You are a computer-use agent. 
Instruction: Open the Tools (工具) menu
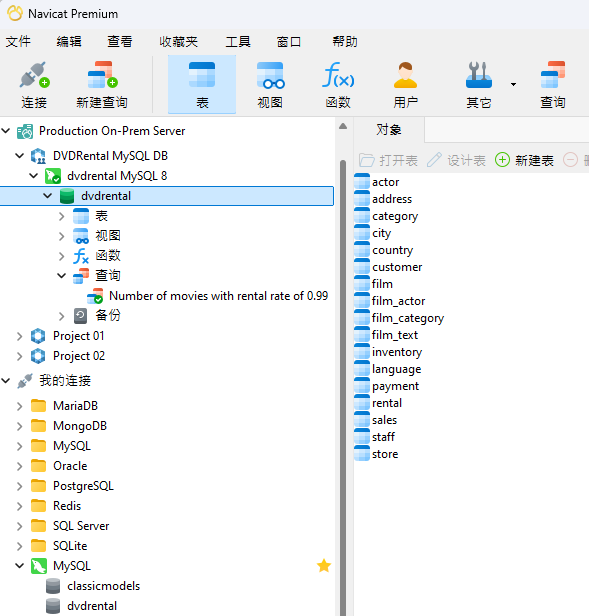coord(238,41)
